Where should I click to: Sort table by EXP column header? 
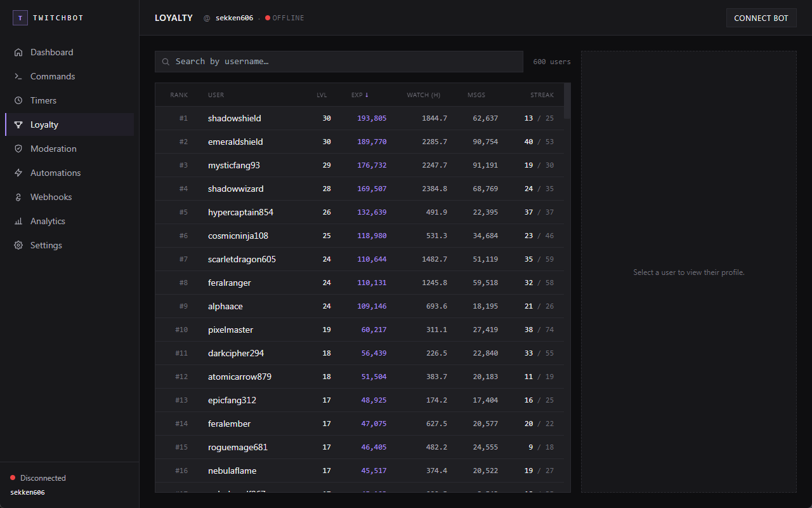pos(360,95)
